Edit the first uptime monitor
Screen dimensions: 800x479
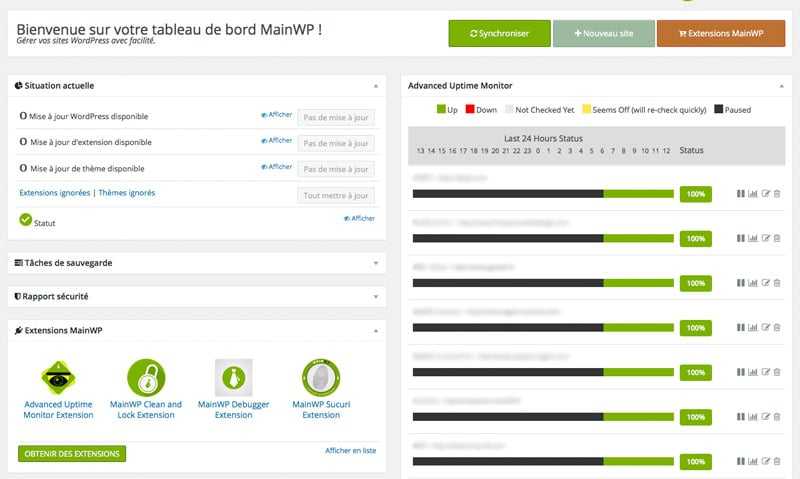point(765,194)
